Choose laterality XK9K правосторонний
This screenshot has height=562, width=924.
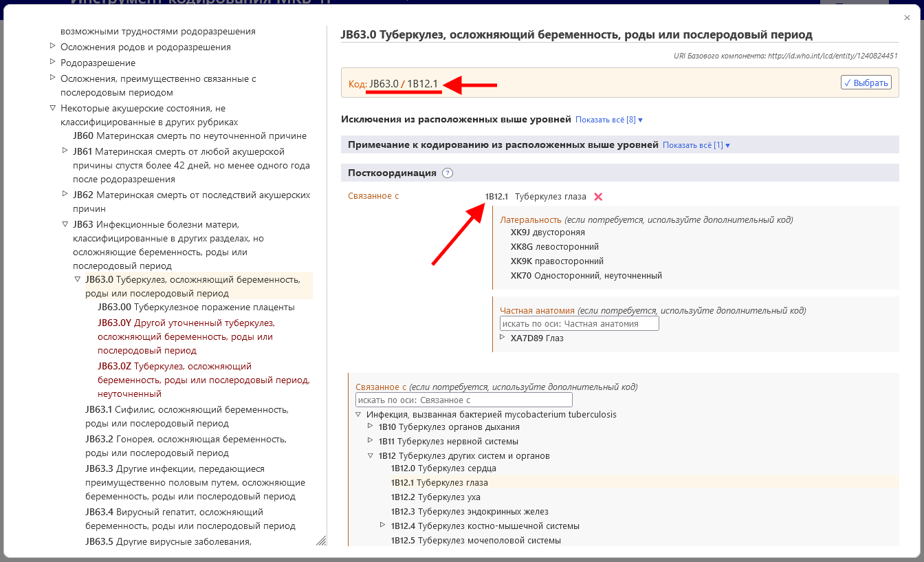point(557,261)
